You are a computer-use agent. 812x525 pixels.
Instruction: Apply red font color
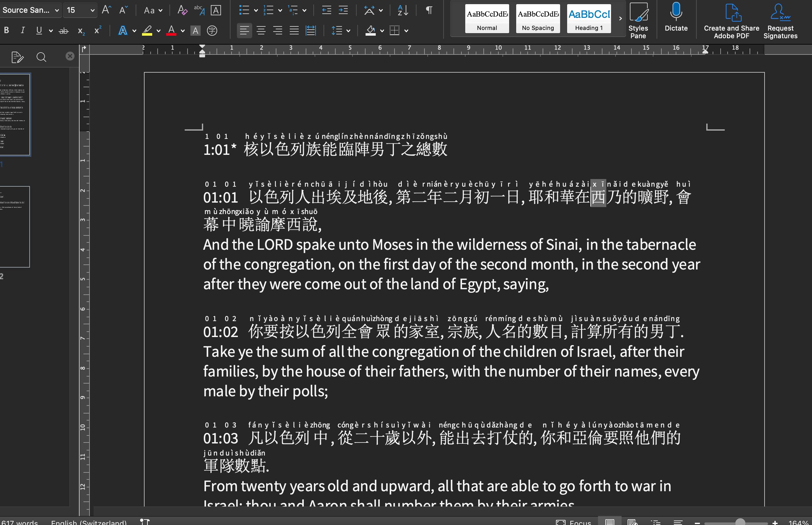pyautogui.click(x=171, y=31)
